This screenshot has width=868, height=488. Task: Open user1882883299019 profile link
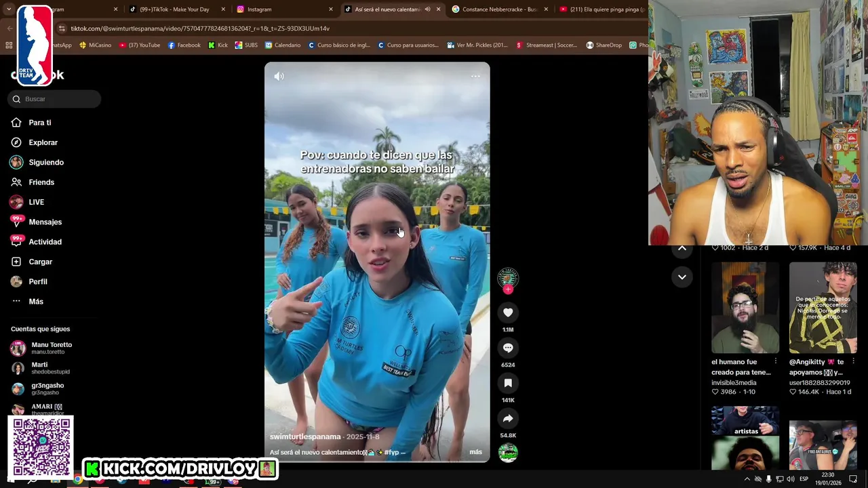click(819, 383)
